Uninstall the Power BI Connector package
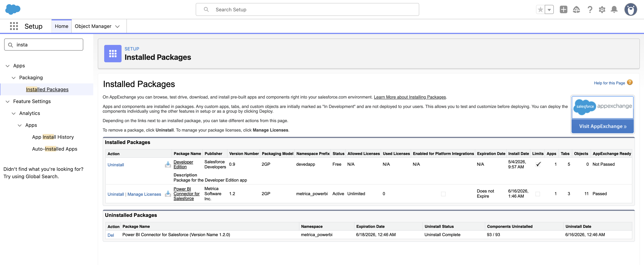The image size is (644, 265). point(116,194)
